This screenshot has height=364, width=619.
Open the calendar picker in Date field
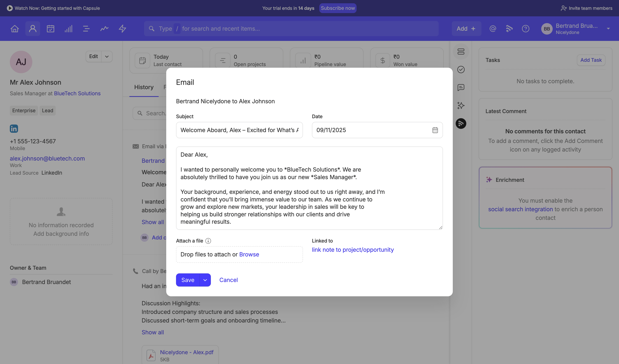(x=435, y=130)
